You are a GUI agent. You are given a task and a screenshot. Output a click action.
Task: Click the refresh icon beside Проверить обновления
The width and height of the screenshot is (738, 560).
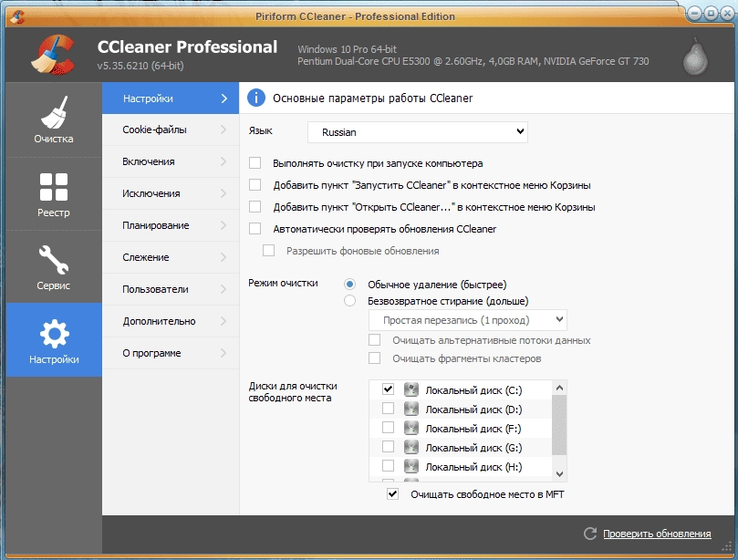click(590, 534)
